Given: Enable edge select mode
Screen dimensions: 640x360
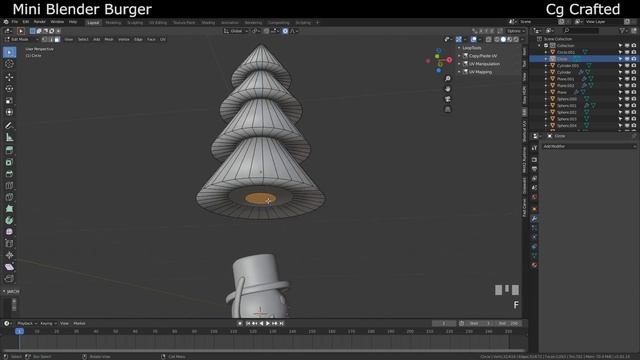Looking at the screenshot, I should 51,39.
